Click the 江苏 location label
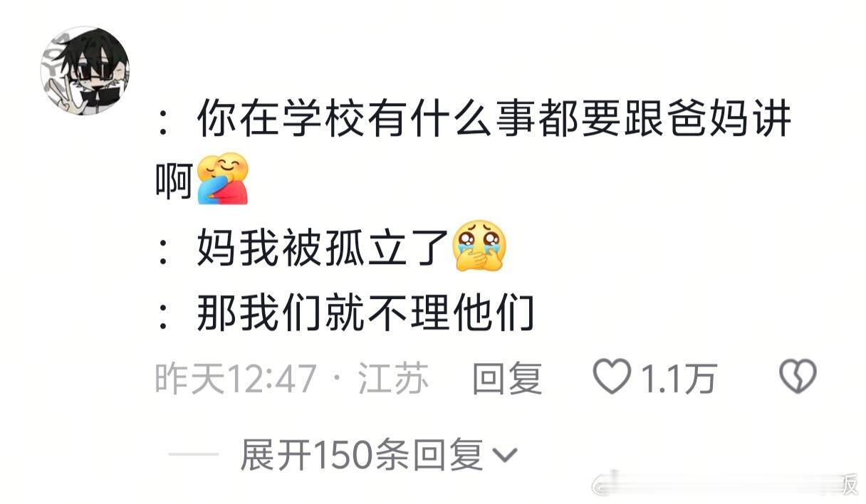Image resolution: width=866 pixels, height=504 pixels. click(x=393, y=378)
